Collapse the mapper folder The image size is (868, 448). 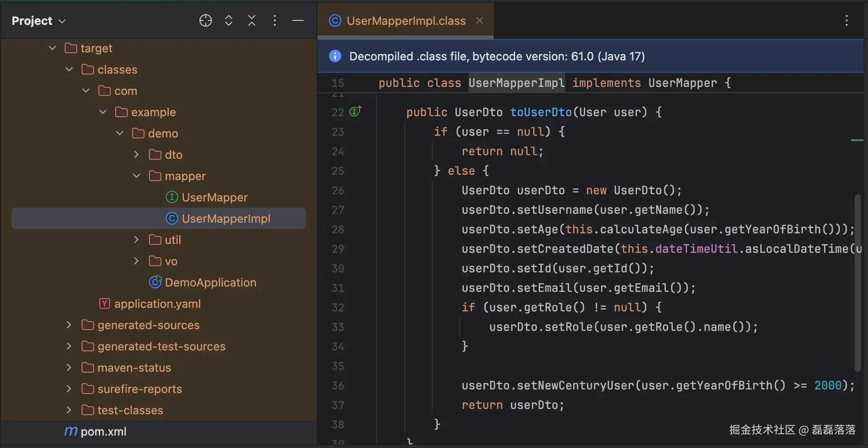[137, 176]
